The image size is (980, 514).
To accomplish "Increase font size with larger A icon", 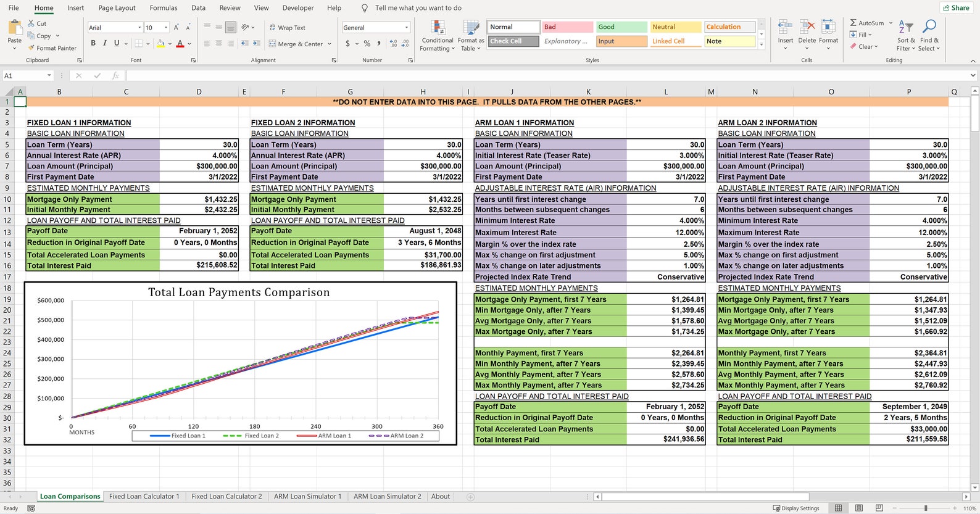I will point(176,27).
